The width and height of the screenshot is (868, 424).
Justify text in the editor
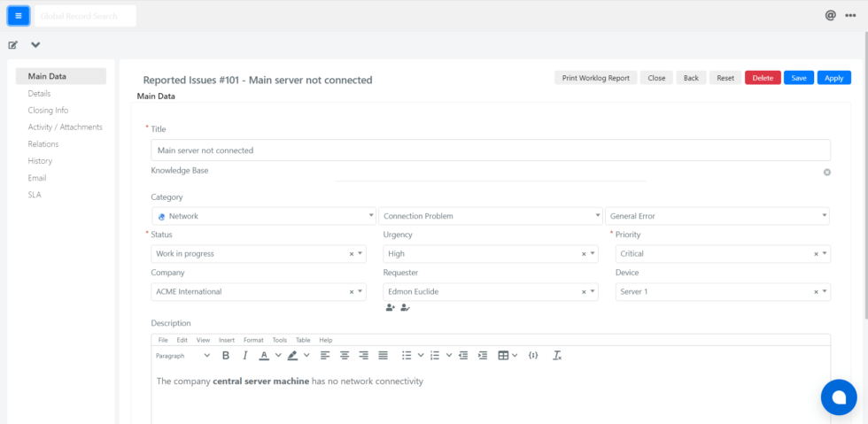click(383, 355)
